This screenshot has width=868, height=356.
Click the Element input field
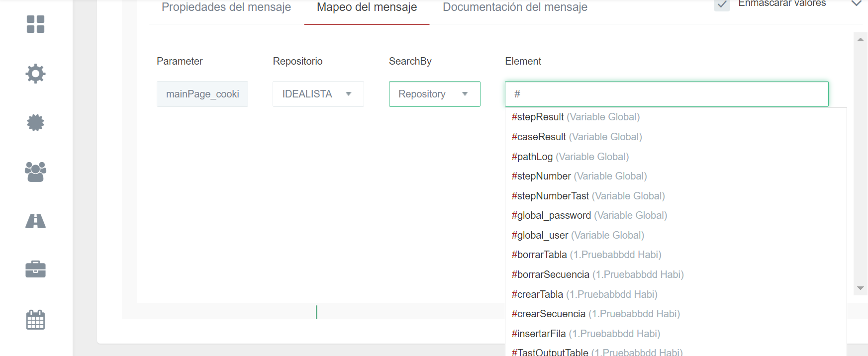coord(667,94)
